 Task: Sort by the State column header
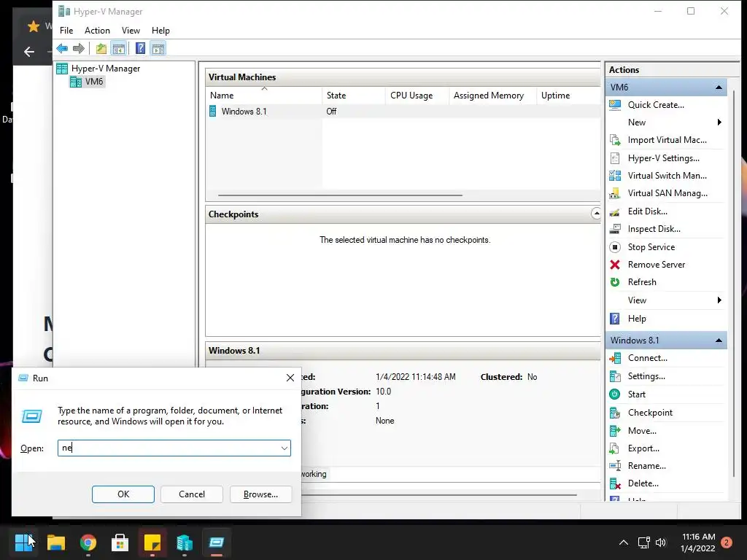coord(354,96)
